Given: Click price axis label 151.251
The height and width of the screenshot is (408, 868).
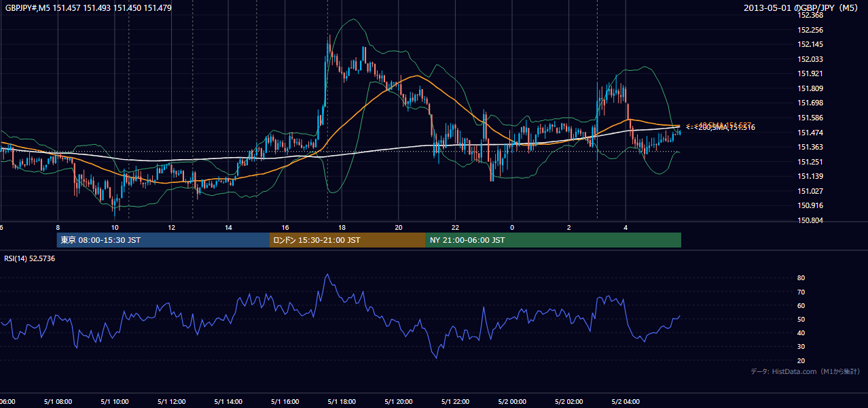Looking at the screenshot, I should point(810,162).
